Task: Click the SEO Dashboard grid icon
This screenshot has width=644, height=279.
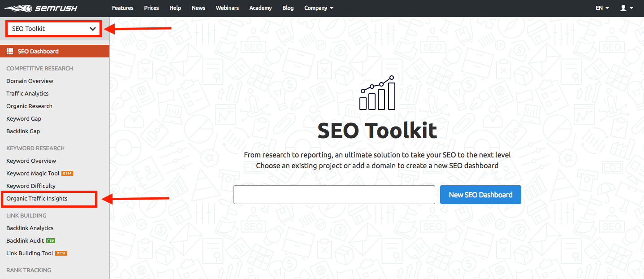Action: (9, 51)
